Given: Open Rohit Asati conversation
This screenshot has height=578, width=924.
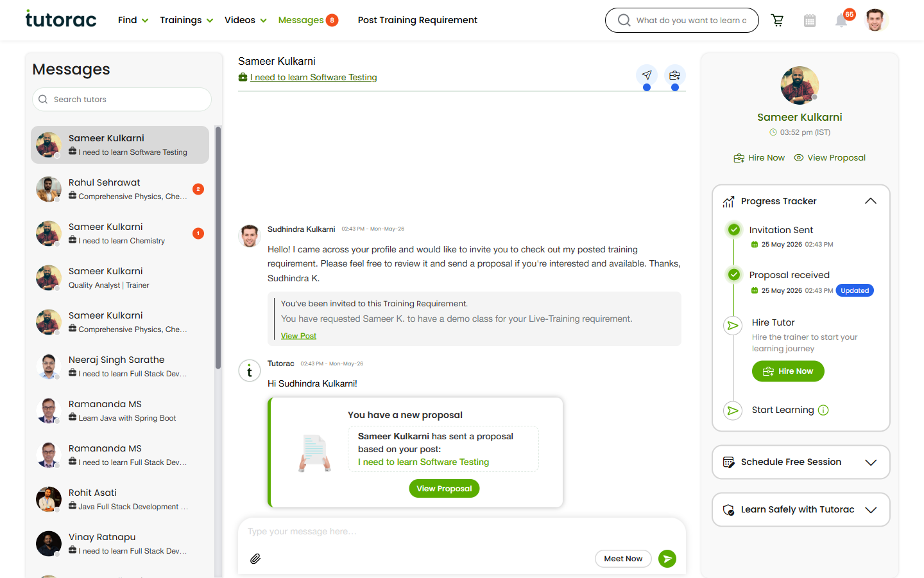Looking at the screenshot, I should [x=120, y=499].
